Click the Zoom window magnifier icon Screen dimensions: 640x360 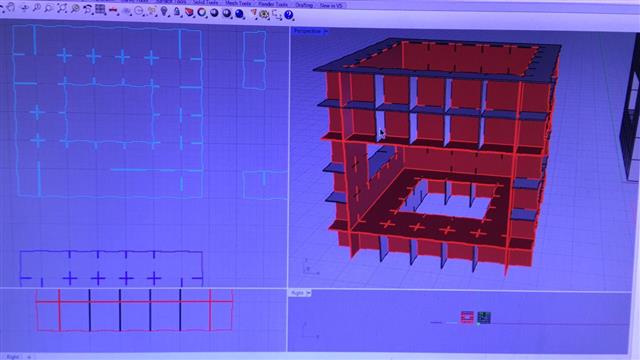pyautogui.click(x=49, y=8)
